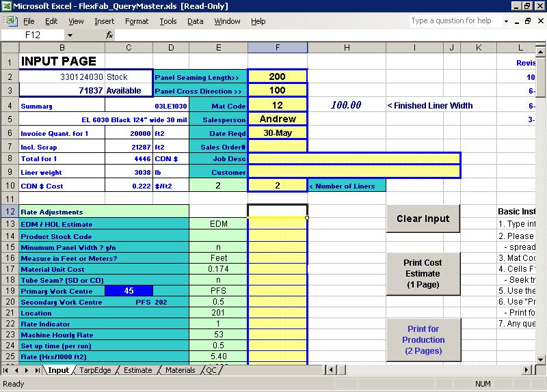Click vertical scrollbar up arrow

540,53
